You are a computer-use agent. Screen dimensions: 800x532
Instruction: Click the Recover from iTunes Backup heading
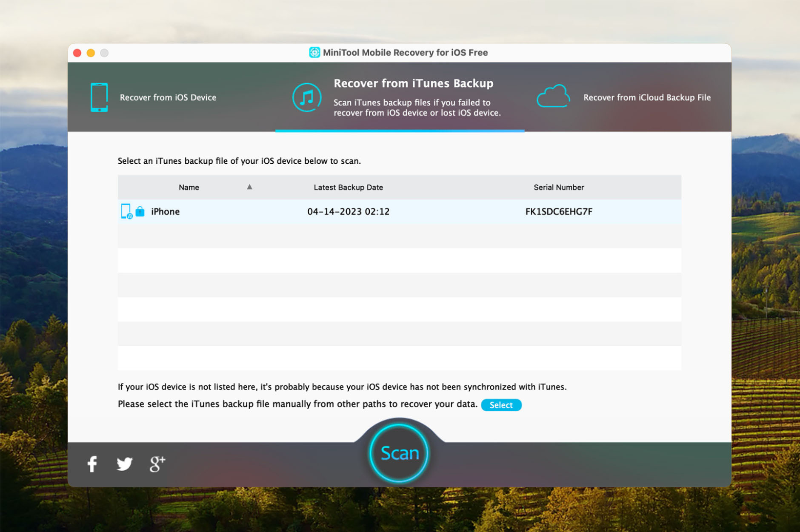413,83
